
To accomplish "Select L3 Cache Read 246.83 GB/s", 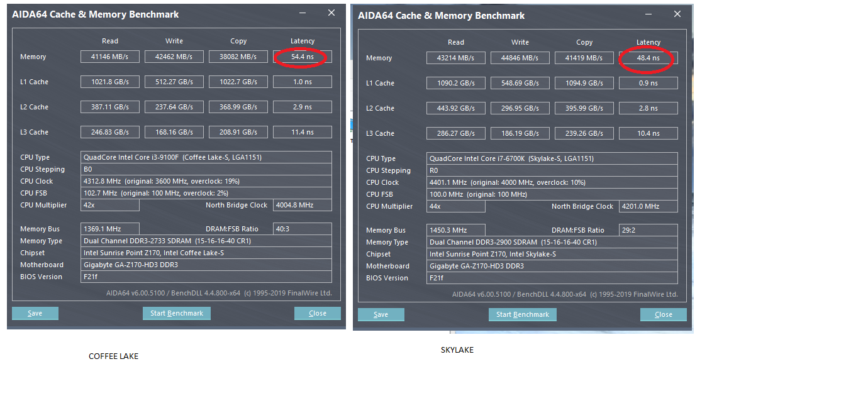I will tap(110, 132).
